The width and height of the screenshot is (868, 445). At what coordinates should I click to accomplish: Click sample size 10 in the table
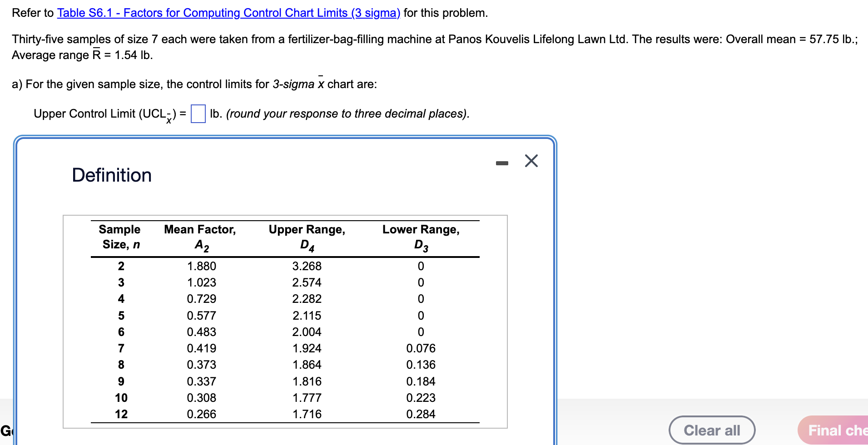[121, 398]
